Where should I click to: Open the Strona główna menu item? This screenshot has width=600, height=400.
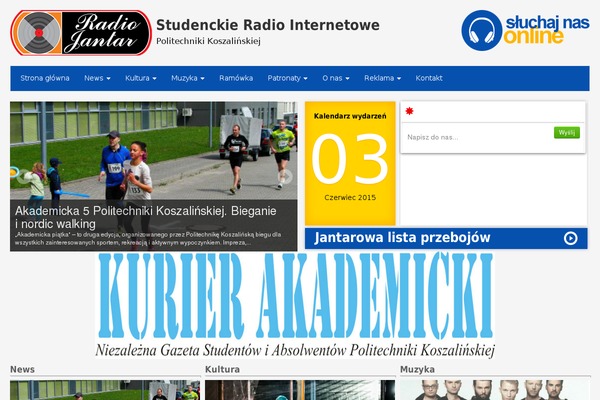point(45,78)
